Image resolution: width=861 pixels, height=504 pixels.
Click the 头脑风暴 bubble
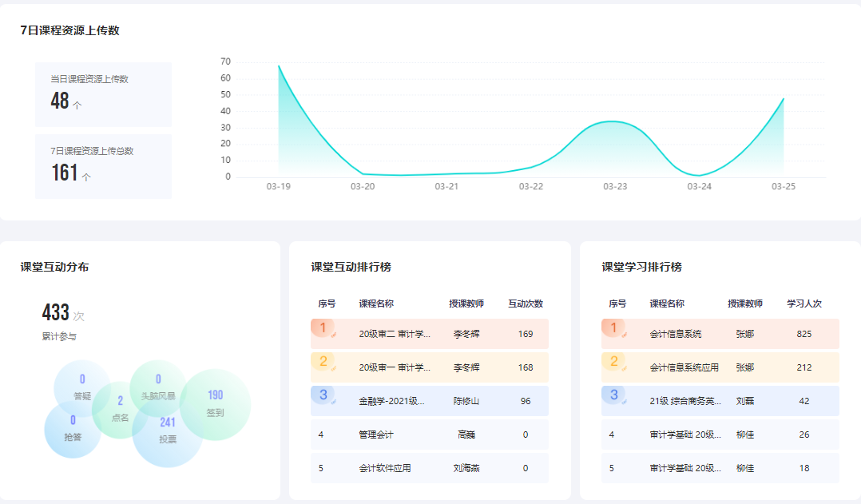pyautogui.click(x=158, y=387)
